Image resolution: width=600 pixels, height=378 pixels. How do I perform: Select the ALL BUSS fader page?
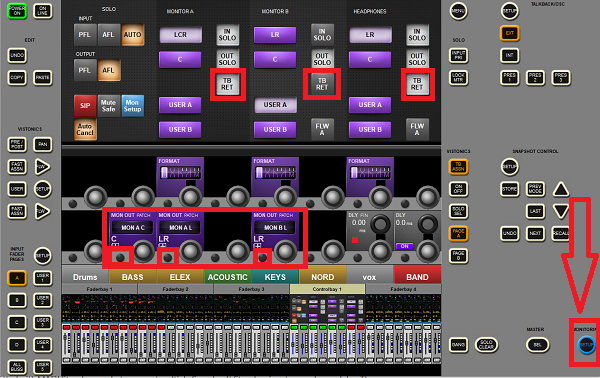pyautogui.click(x=17, y=367)
